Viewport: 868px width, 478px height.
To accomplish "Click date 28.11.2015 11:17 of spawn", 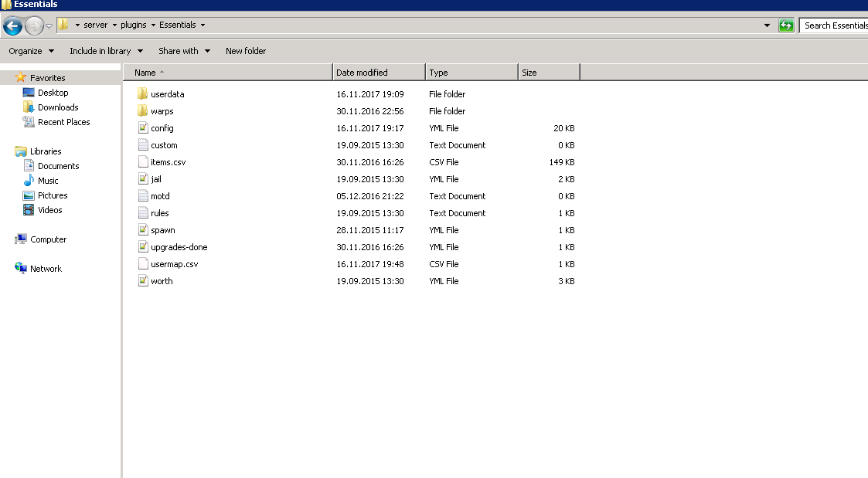I will (369, 230).
